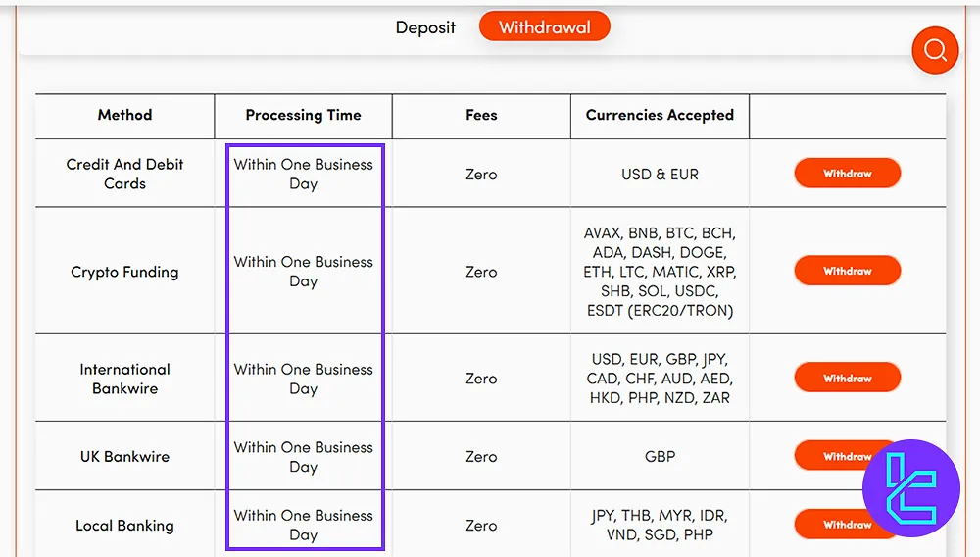Click the orange search magnifier icon
This screenshot has height=557, width=980.
pyautogui.click(x=935, y=50)
